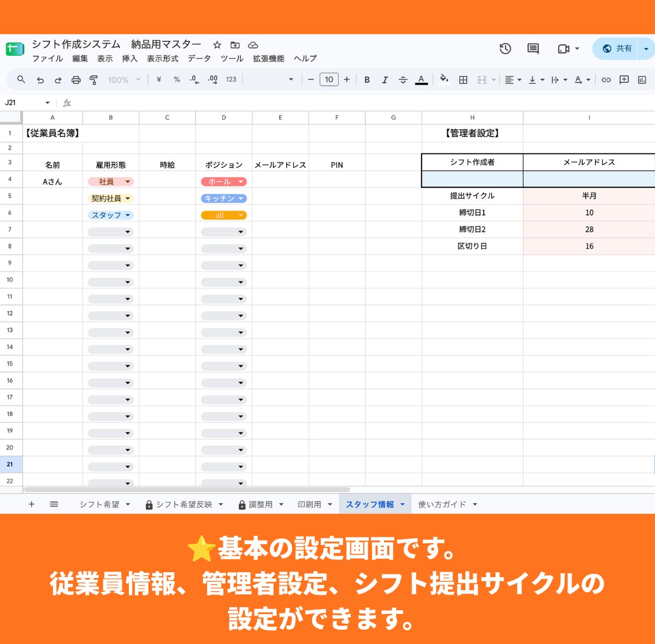
Task: Open the キッチン position dropdown
Action: click(x=224, y=199)
